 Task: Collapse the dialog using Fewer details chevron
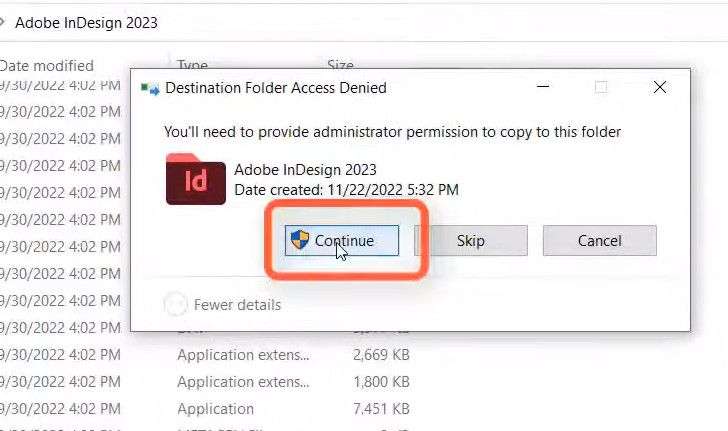(x=175, y=304)
